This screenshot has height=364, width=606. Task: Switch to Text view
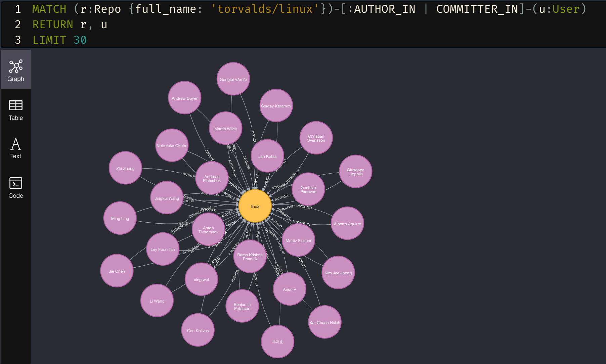(16, 148)
